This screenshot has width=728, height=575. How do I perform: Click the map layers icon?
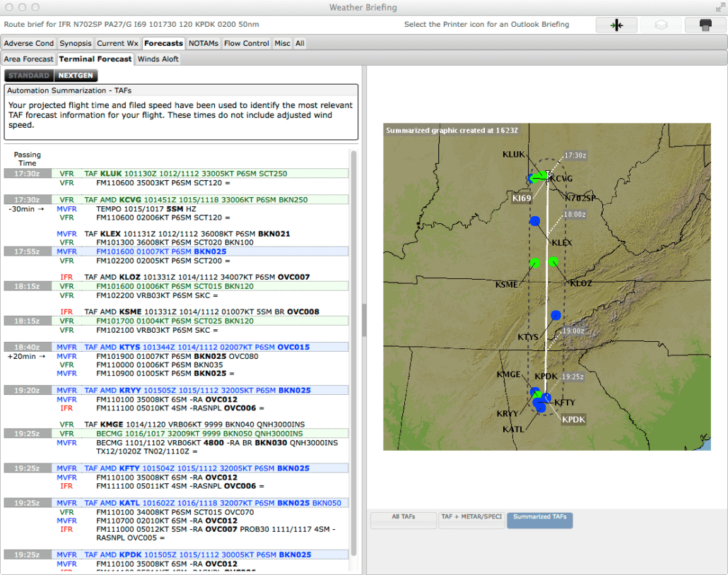[x=660, y=25]
